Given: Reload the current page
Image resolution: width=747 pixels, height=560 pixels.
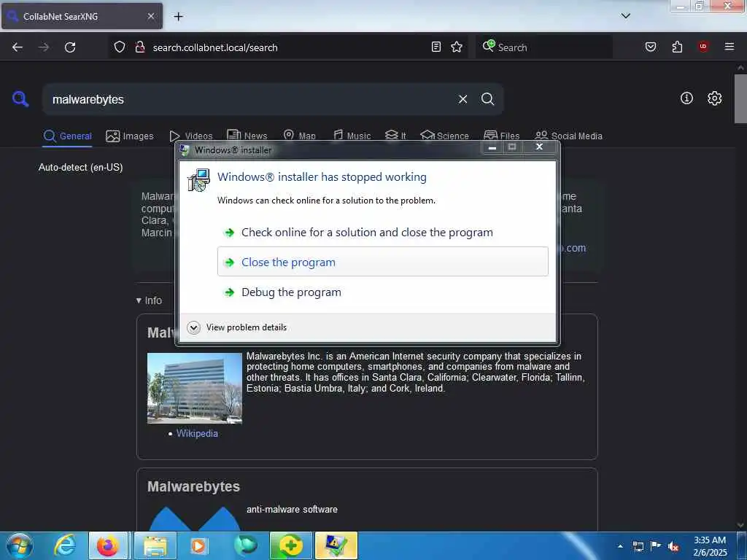Looking at the screenshot, I should pyautogui.click(x=70, y=47).
